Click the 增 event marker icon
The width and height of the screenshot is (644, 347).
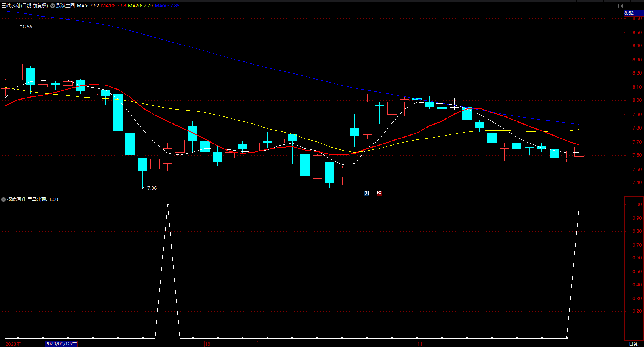coord(379,193)
